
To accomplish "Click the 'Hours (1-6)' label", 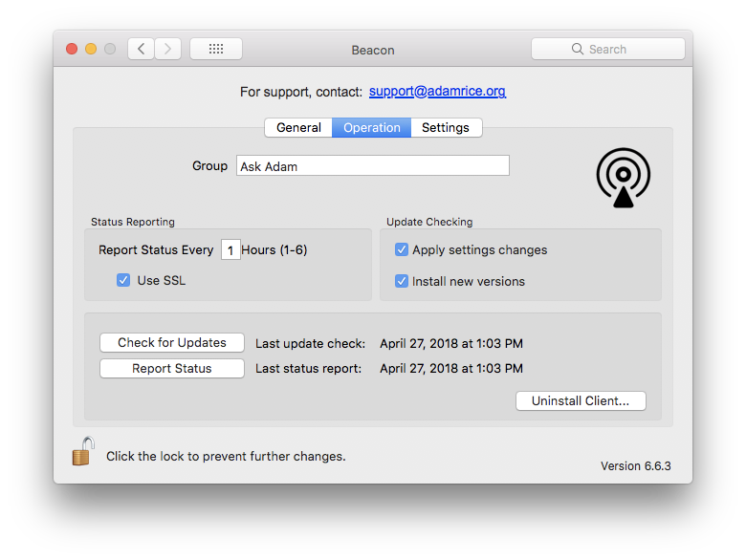I will click(x=274, y=250).
